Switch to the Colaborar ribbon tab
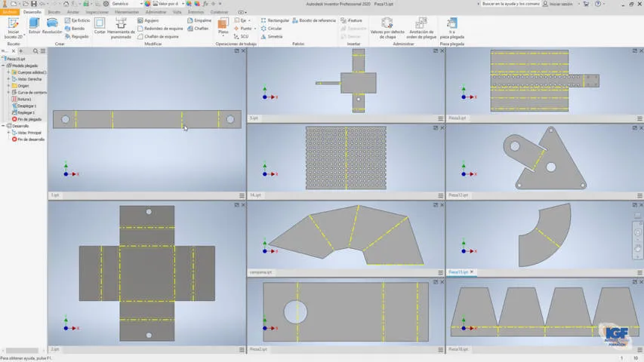Screen dimensions: 644x362 point(219,12)
